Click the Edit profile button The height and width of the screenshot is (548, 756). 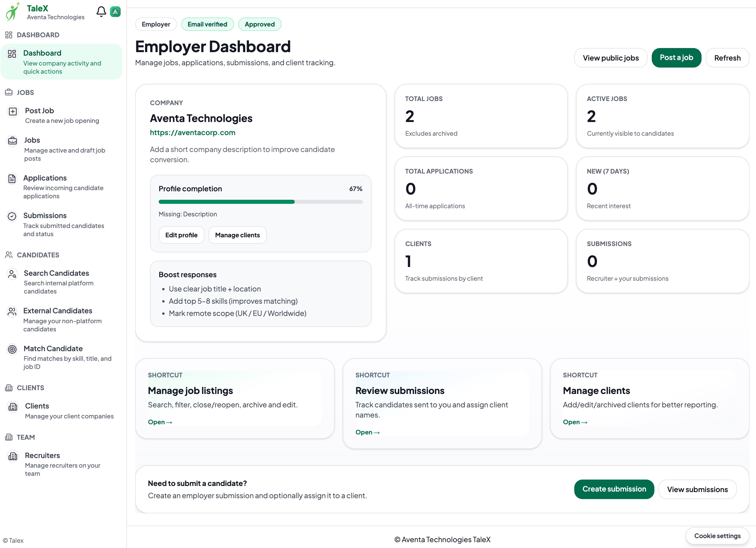pyautogui.click(x=181, y=235)
